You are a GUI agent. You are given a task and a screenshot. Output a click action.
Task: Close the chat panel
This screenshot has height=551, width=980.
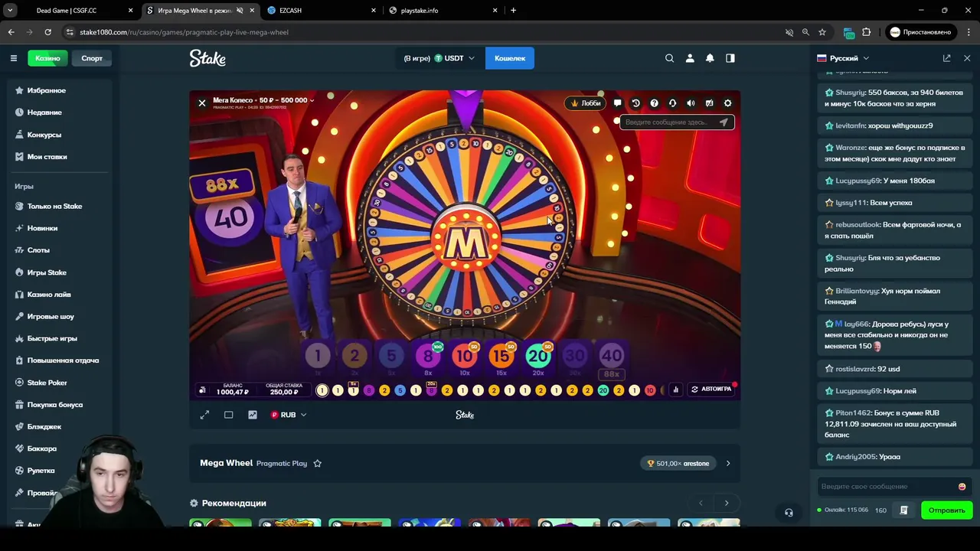point(967,58)
